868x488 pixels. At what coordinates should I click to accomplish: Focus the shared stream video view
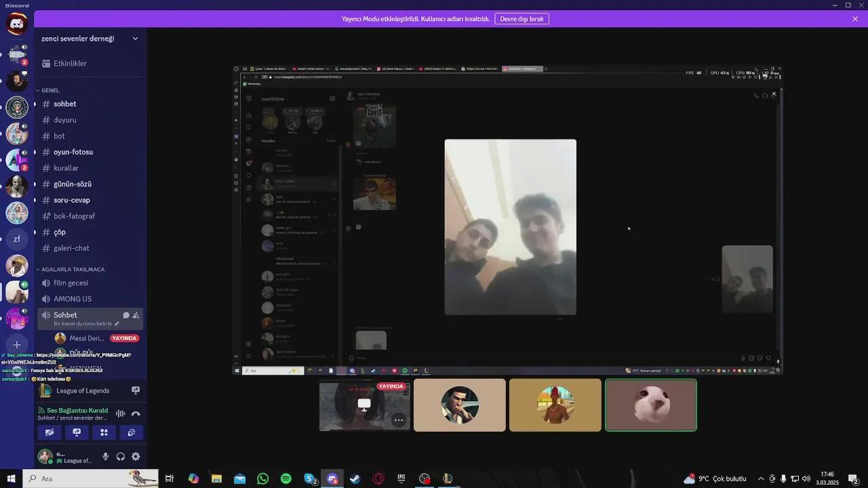(508, 220)
